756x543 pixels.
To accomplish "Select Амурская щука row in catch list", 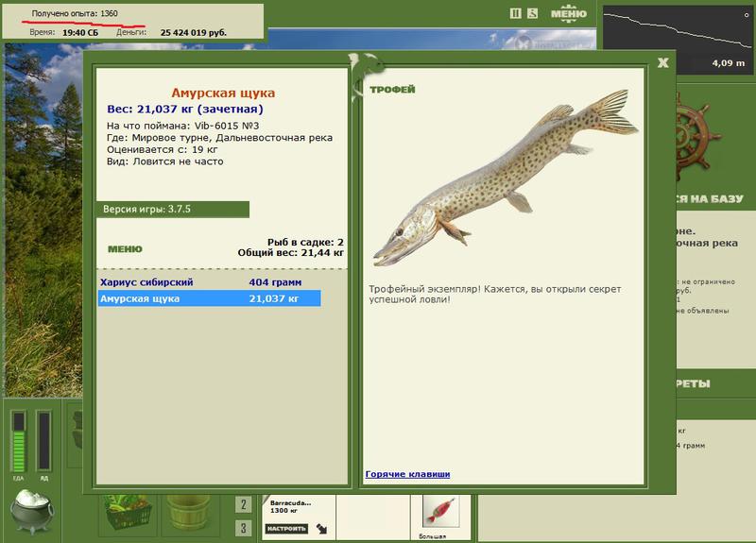I will 209,298.
